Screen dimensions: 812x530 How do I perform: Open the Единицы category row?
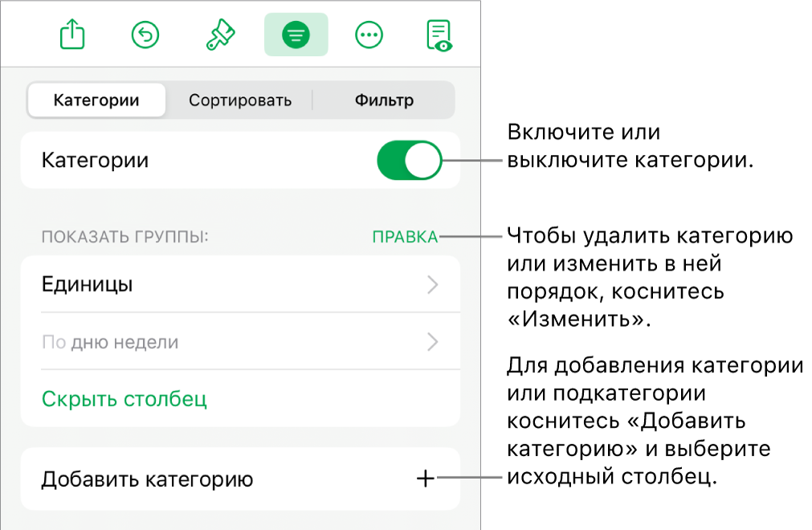click(x=240, y=284)
